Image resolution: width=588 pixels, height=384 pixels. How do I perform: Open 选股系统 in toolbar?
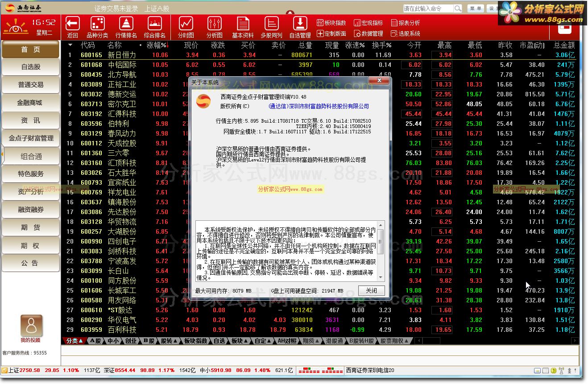406,33
